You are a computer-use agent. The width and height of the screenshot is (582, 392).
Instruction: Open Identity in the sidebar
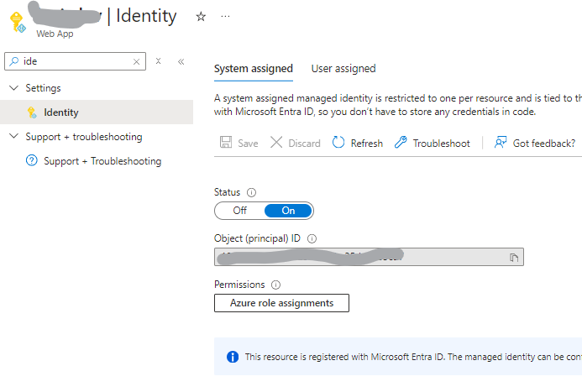click(x=61, y=112)
